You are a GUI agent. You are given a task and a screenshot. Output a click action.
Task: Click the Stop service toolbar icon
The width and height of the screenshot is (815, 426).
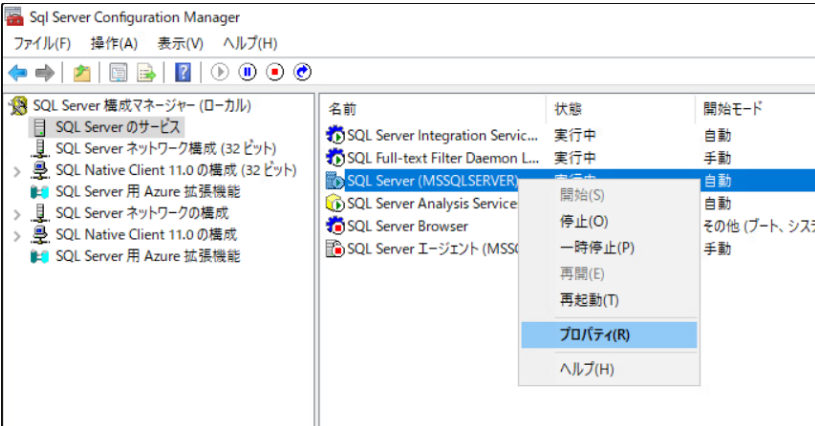(275, 72)
